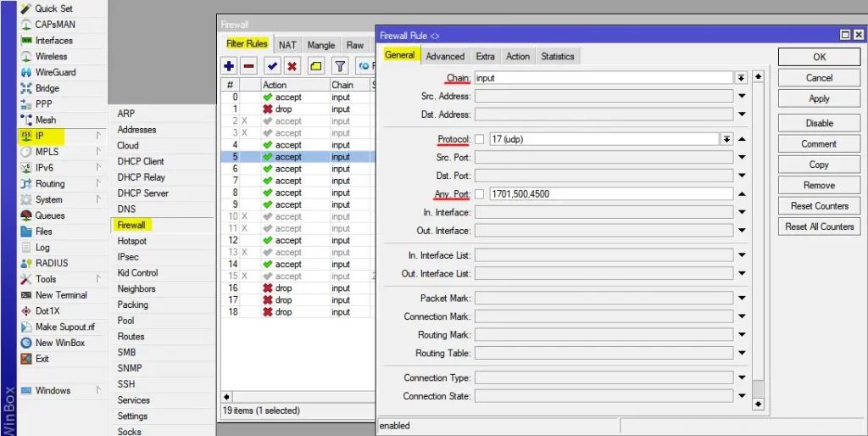The height and width of the screenshot is (436, 868).
Task: Click the blue checkmark enable icon
Action: pos(272,66)
